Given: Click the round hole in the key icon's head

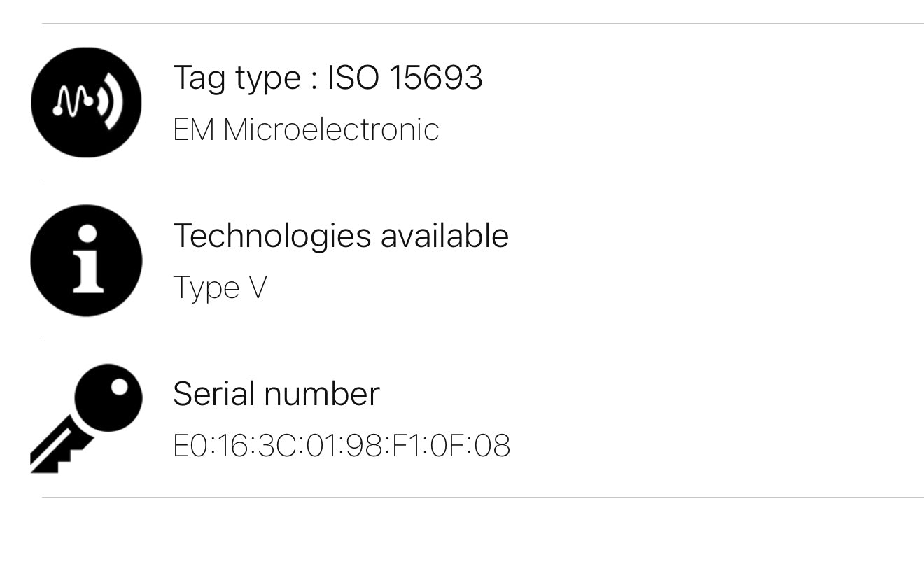Looking at the screenshot, I should (x=120, y=386).
